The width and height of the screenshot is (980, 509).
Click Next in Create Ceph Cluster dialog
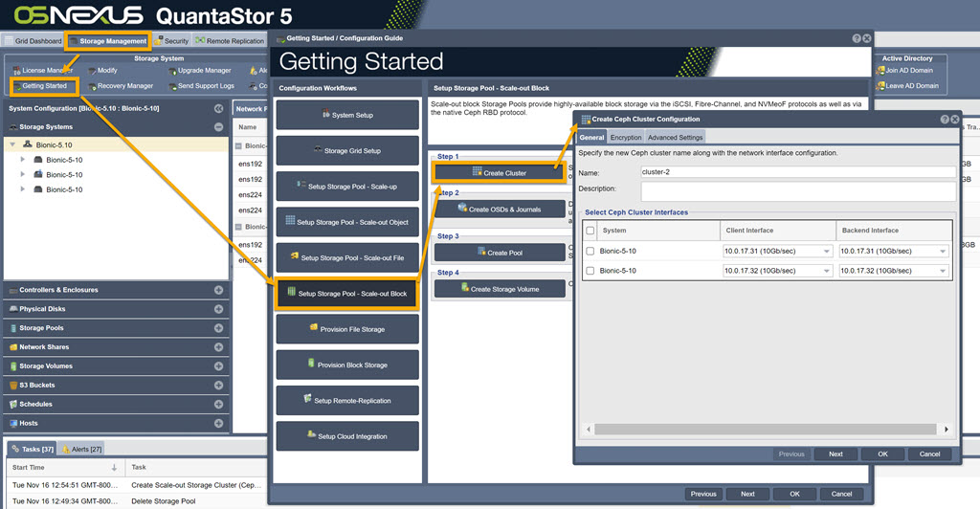pos(835,454)
